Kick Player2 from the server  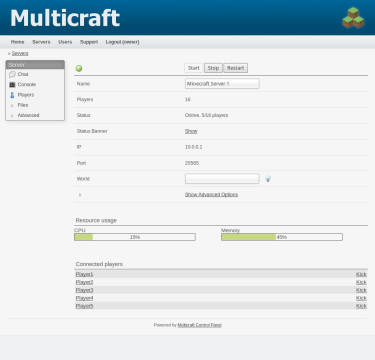coord(361,282)
